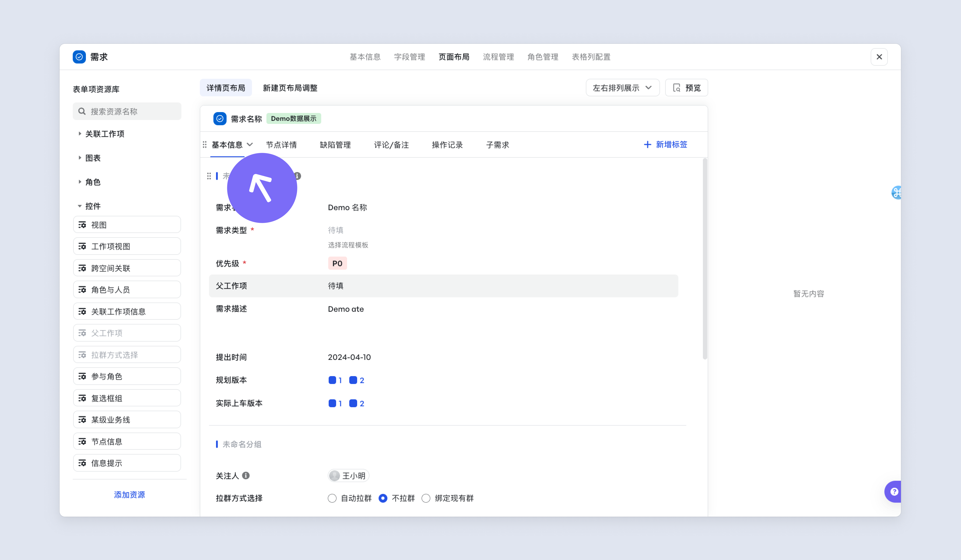Viewport: 961px width, 560px height.
Task: Click the 2024-04-10 date value
Action: (x=349, y=357)
